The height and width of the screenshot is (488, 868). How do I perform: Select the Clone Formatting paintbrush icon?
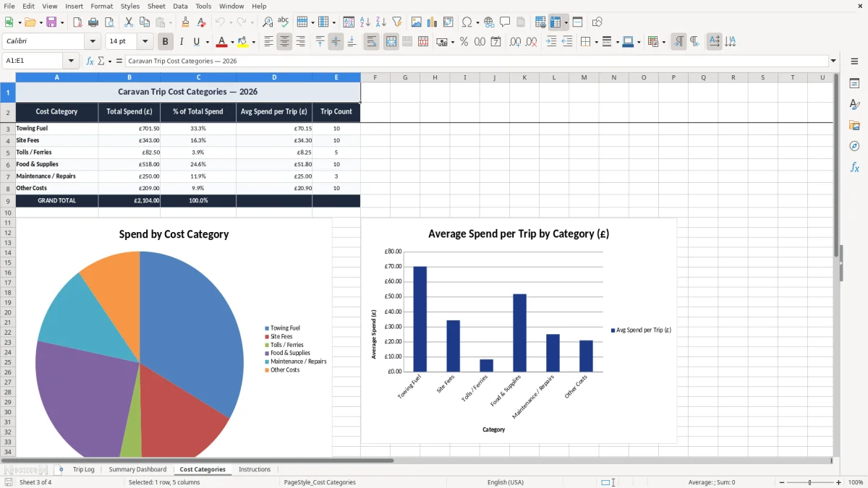[x=185, y=22]
